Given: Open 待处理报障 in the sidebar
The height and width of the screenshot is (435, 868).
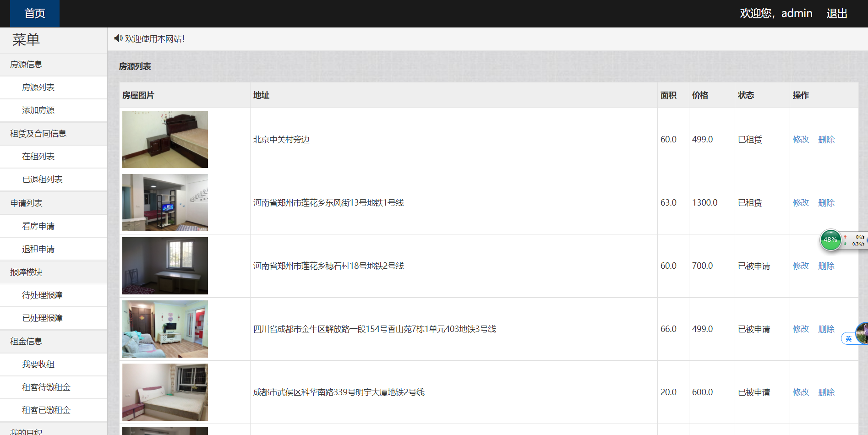Looking at the screenshot, I should point(54,295).
